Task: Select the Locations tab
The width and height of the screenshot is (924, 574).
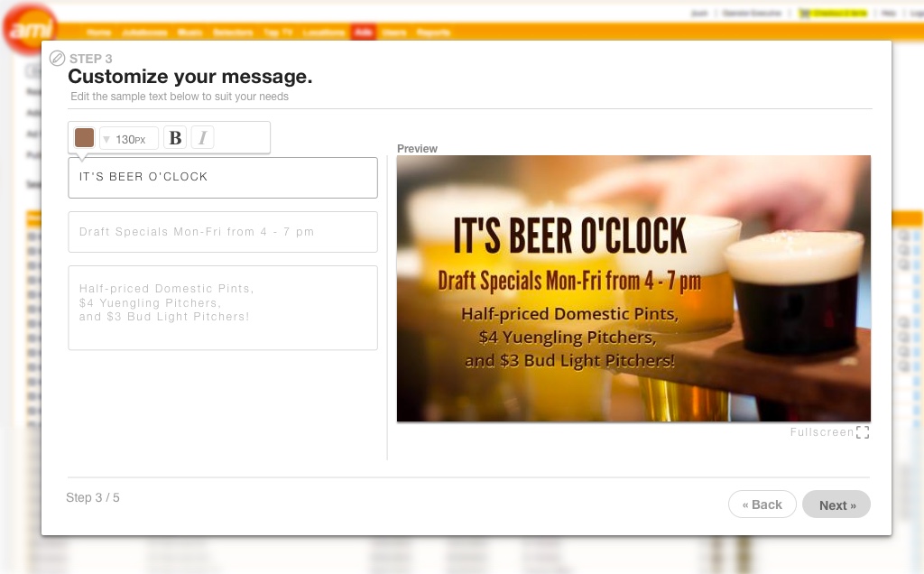Action: point(324,32)
